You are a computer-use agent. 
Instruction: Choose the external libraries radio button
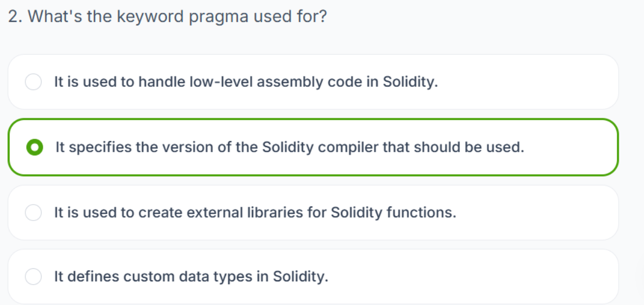click(x=33, y=213)
